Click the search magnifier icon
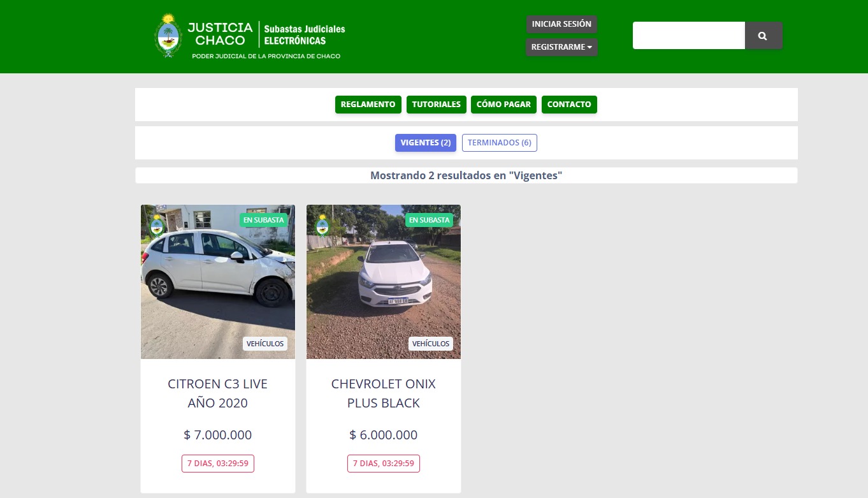 pos(763,35)
